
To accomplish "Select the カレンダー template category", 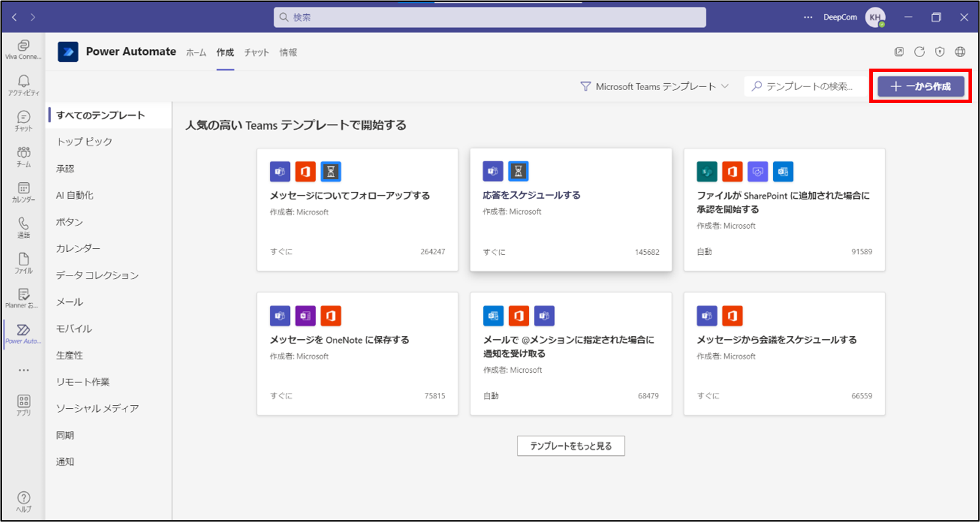I will [x=110, y=248].
